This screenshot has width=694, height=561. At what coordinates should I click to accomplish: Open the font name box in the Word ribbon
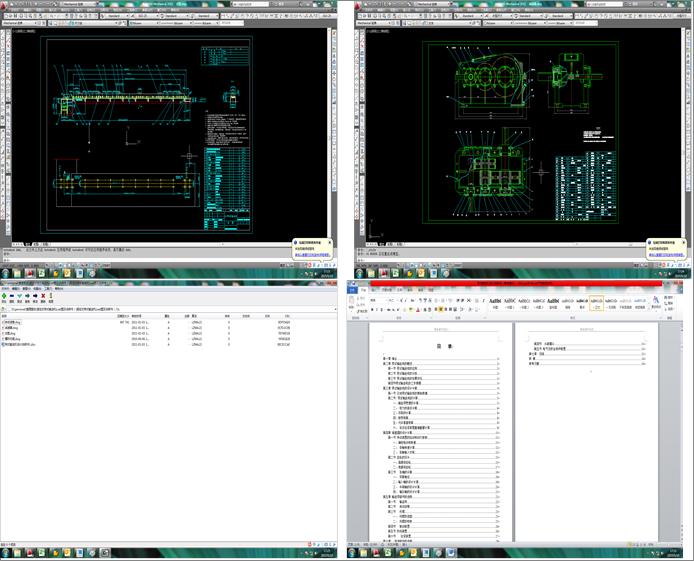click(x=379, y=300)
